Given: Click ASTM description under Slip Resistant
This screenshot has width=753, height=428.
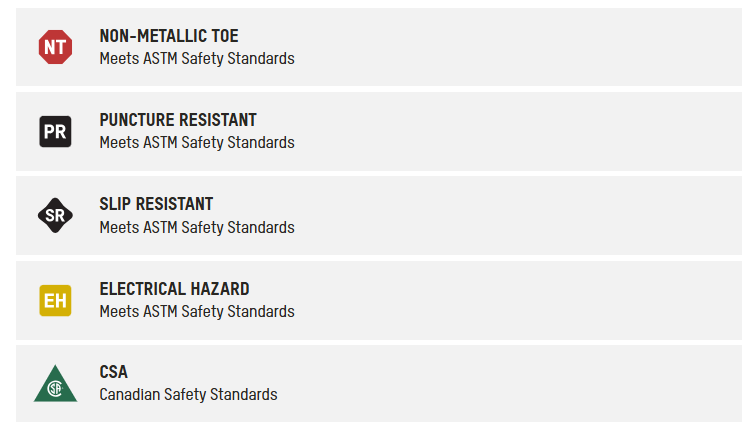Looking at the screenshot, I should pyautogui.click(x=197, y=227).
